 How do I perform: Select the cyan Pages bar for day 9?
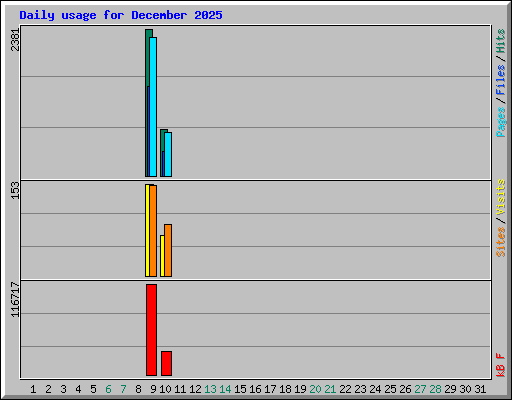coord(153,107)
